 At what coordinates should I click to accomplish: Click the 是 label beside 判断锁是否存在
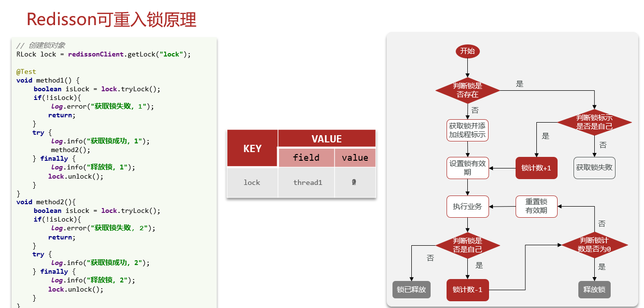point(519,84)
